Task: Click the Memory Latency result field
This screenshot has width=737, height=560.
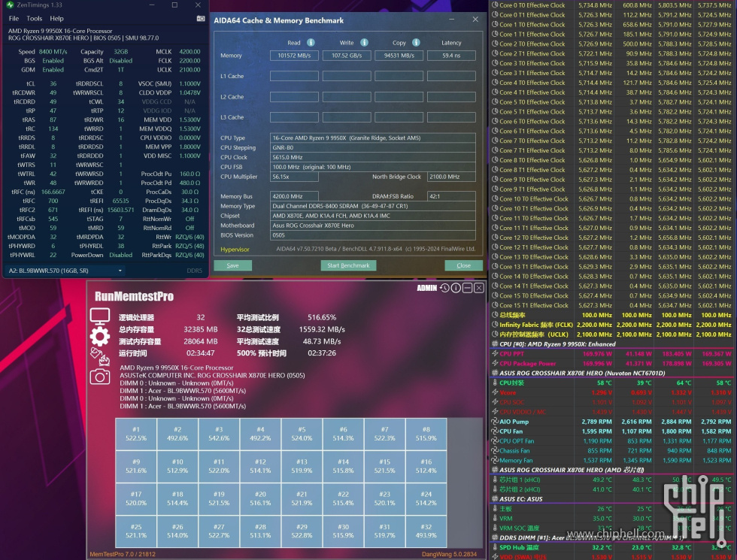Action: 451,56
